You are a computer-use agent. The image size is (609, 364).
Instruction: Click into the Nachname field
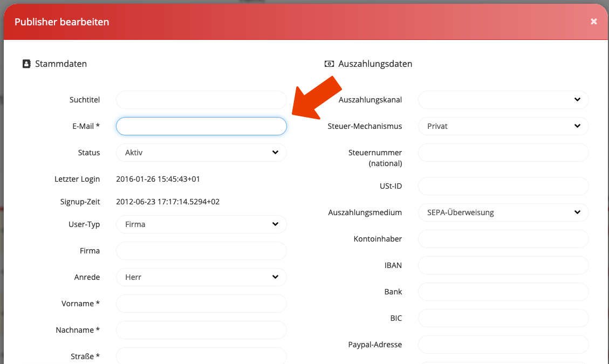coord(201,330)
